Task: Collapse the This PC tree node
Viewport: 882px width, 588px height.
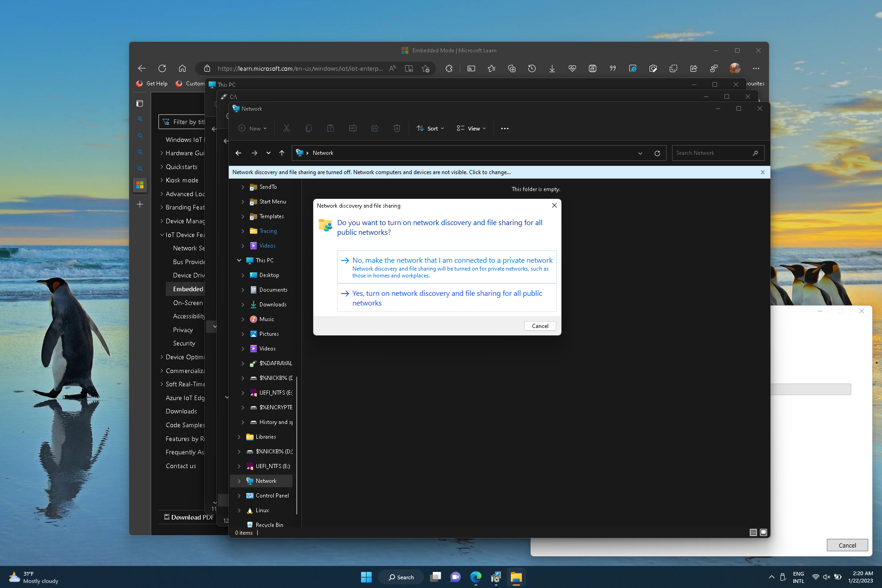Action: point(239,260)
